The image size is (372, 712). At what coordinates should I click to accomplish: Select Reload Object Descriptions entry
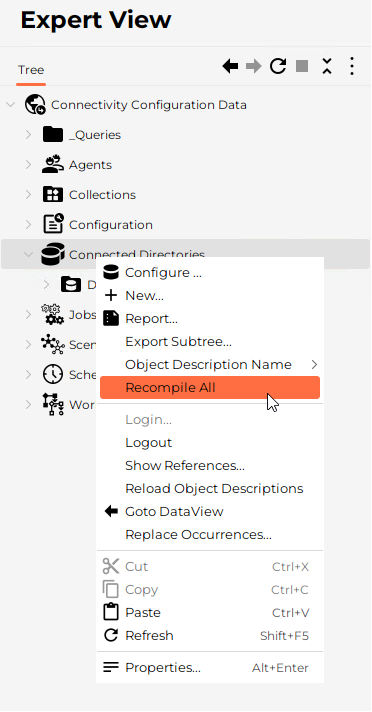pyautogui.click(x=210, y=489)
